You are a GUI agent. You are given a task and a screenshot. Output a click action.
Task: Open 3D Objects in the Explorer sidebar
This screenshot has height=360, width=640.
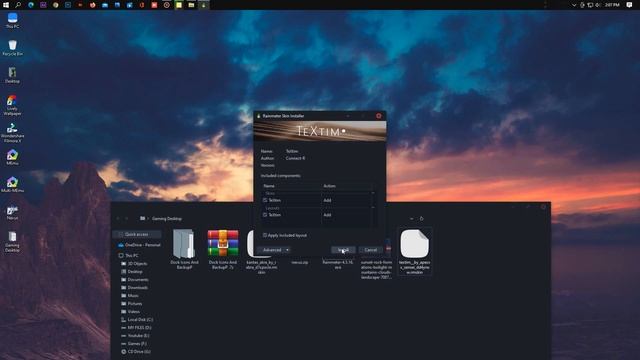(x=134, y=264)
